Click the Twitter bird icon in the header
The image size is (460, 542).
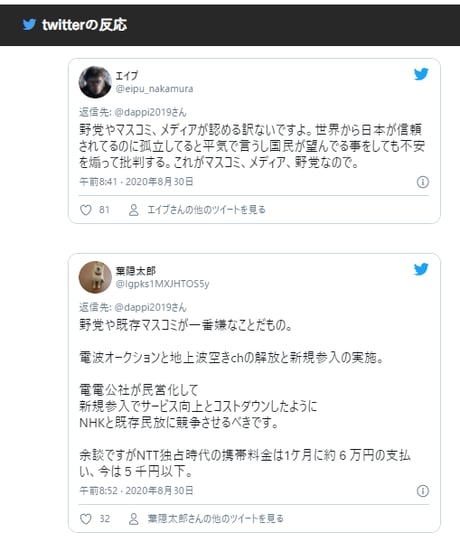(29, 24)
